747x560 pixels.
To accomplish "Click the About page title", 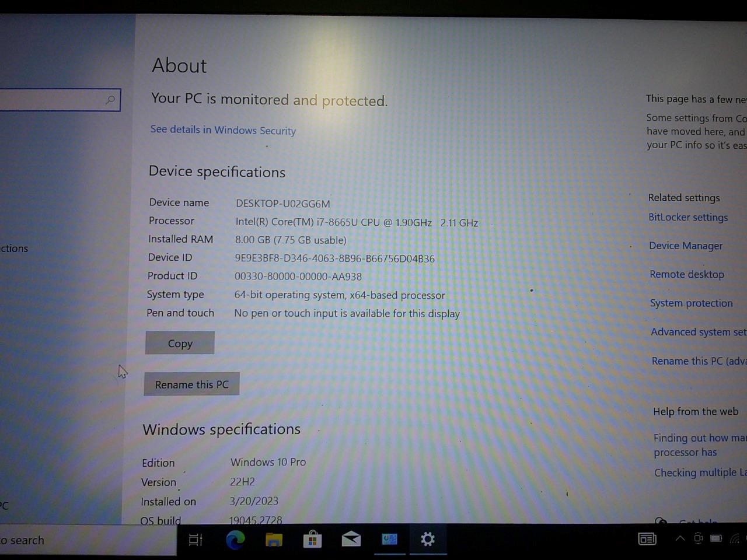I will [x=179, y=65].
